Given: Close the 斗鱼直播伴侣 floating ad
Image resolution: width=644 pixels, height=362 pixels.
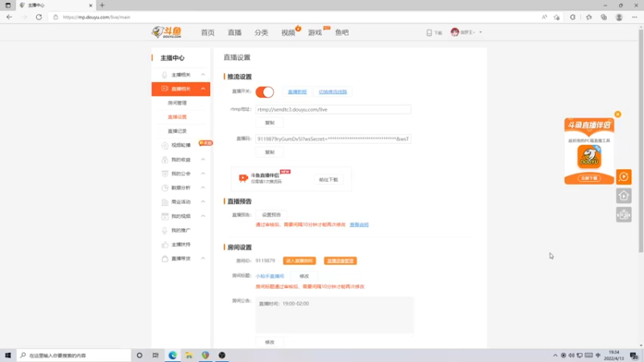Looking at the screenshot, I should pyautogui.click(x=617, y=114).
